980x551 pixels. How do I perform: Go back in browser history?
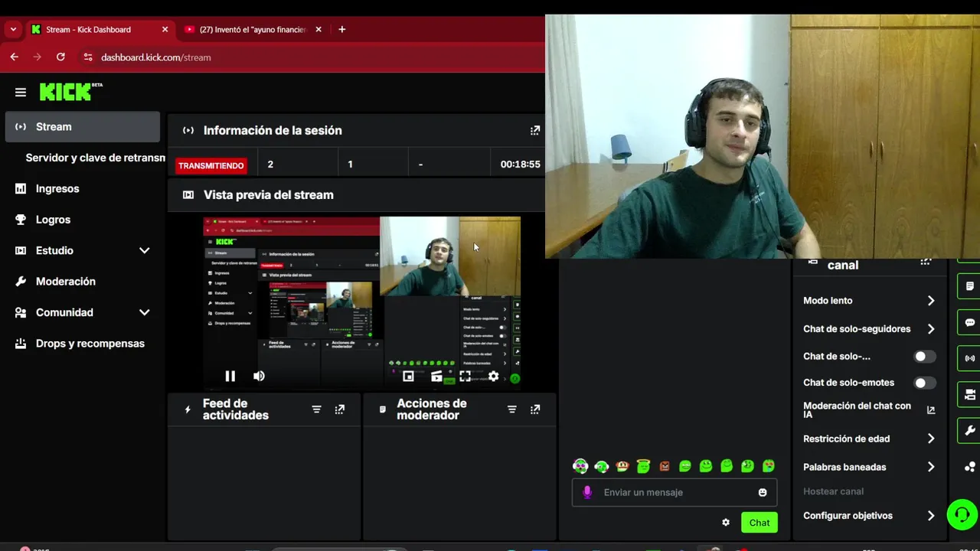click(14, 57)
